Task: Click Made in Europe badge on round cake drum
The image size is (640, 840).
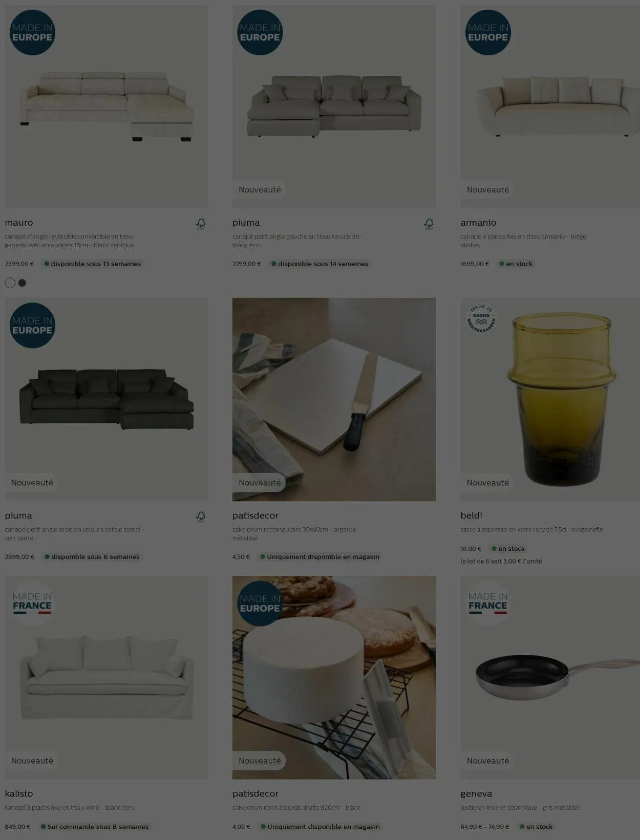Action: (x=260, y=603)
